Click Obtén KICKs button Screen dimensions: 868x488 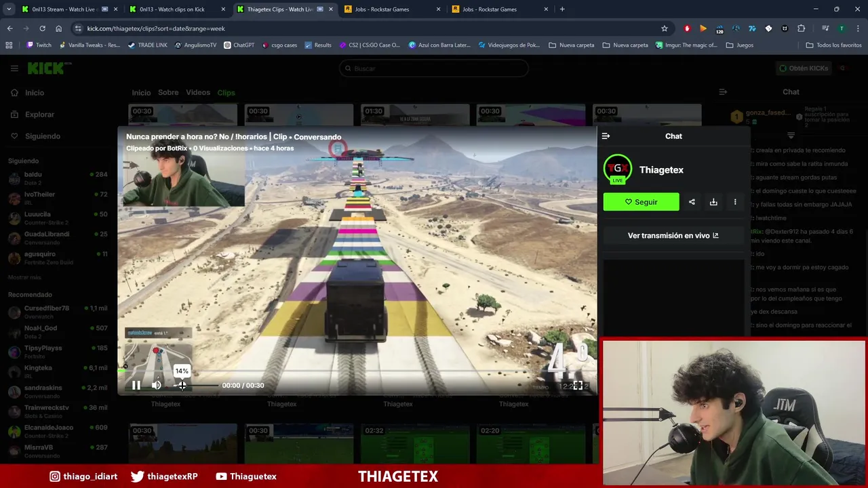click(803, 68)
